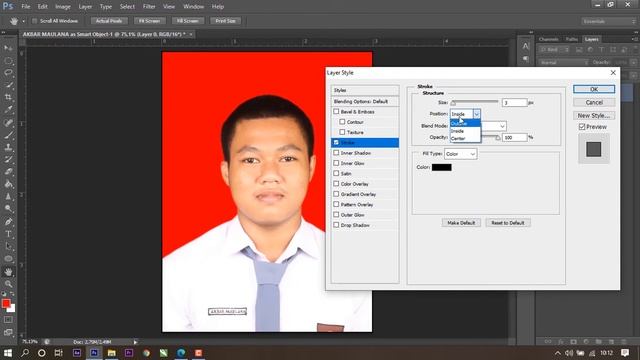The height and width of the screenshot is (360, 640).
Task: Open Premiere Pro from the taskbar
Action: point(129,353)
